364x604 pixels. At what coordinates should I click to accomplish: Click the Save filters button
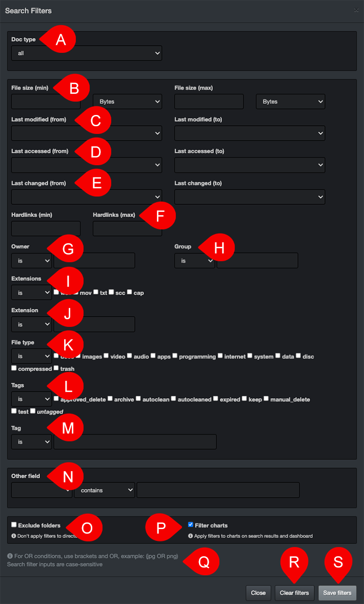coord(337,593)
